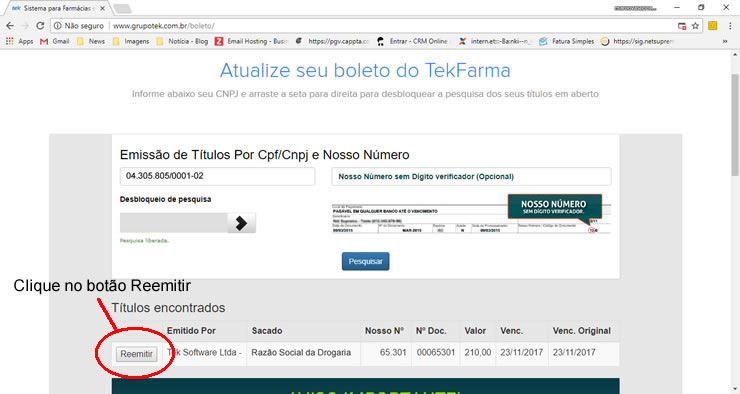Click the Pesquisar button

(365, 261)
